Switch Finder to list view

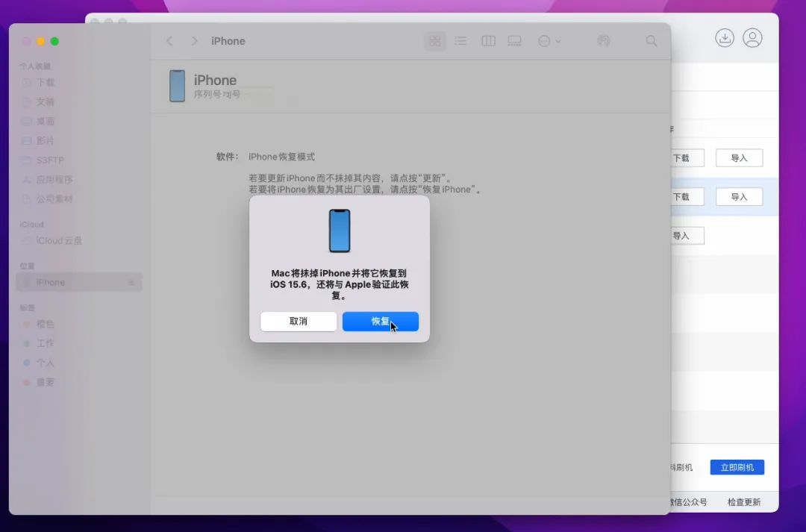click(x=461, y=41)
